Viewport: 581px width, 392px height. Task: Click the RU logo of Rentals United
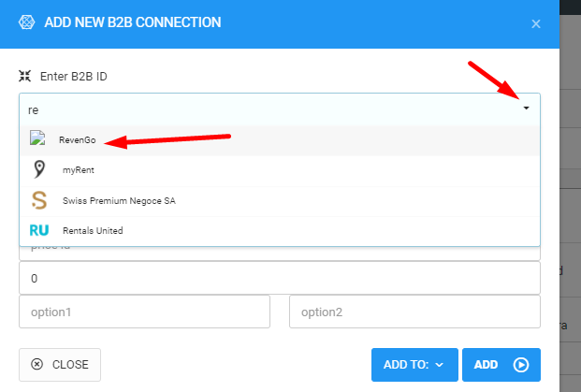click(x=39, y=230)
